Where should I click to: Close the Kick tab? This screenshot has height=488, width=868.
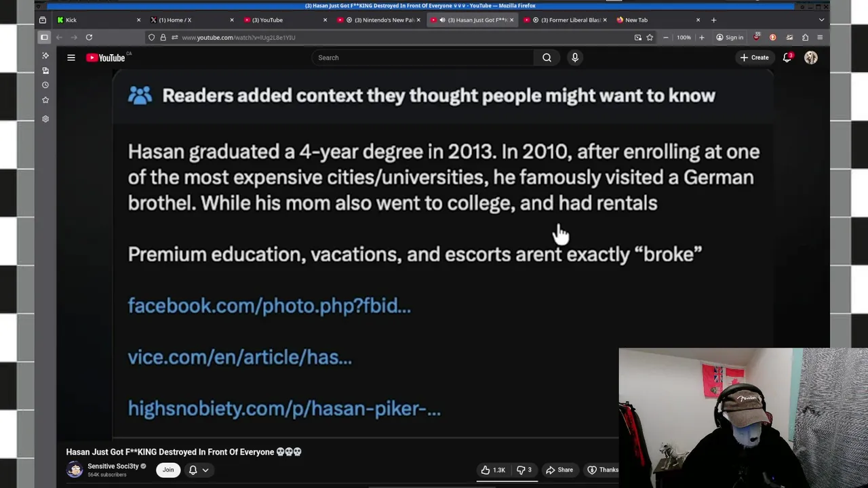point(138,20)
